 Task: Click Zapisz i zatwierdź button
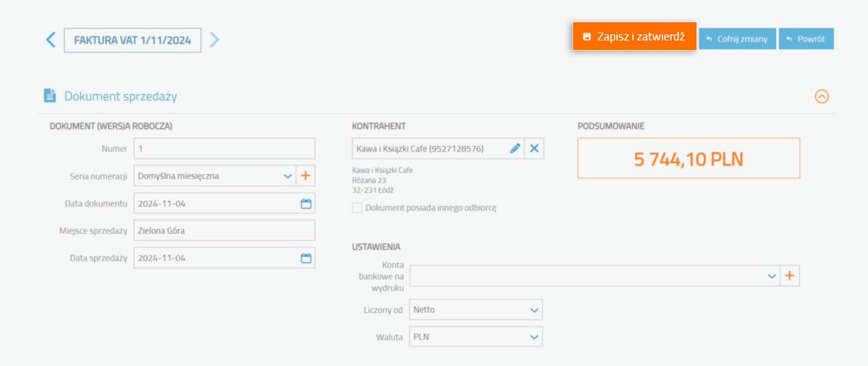click(x=635, y=36)
